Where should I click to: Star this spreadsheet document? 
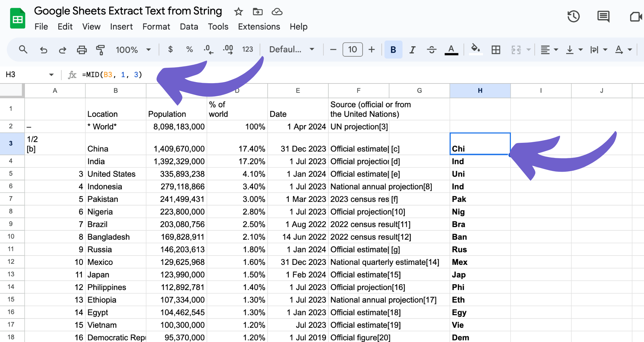point(238,12)
